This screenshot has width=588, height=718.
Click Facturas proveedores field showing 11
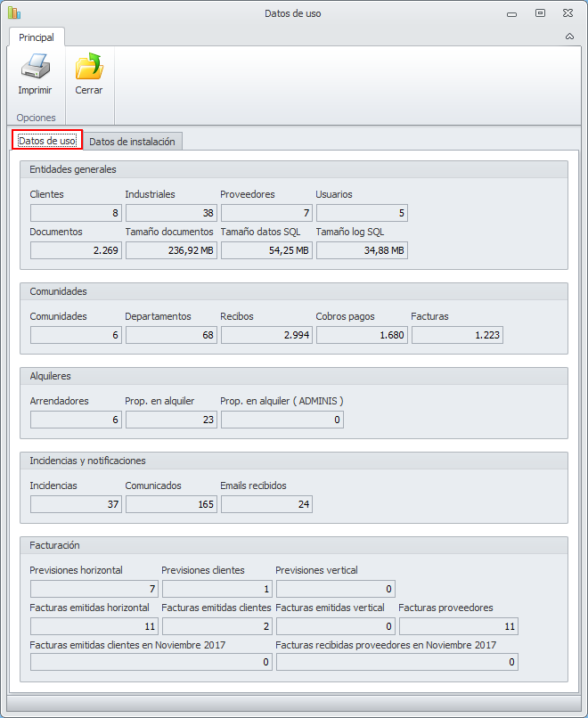point(459,626)
